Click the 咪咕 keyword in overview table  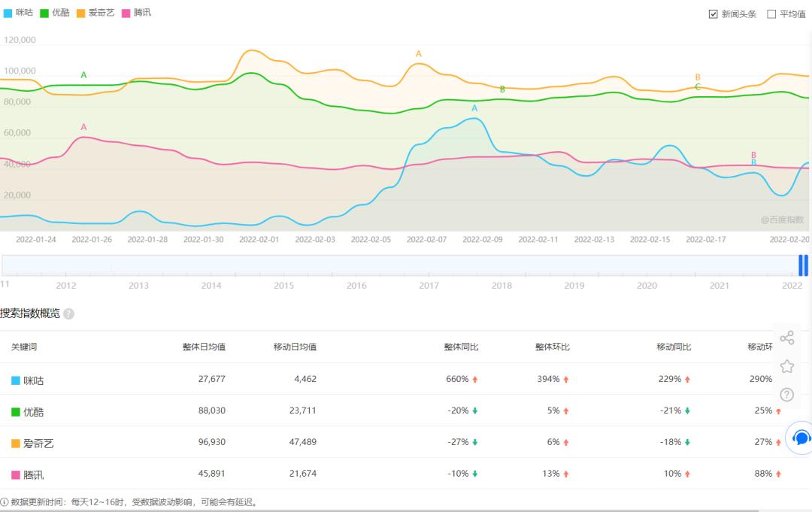[34, 380]
